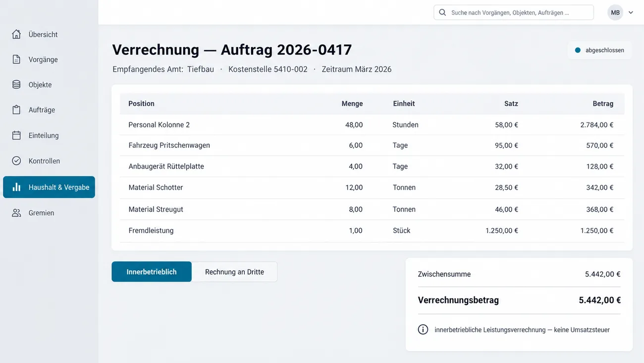Click the Stück unit cell
Viewport: 644px width, 363px height.
401,231
